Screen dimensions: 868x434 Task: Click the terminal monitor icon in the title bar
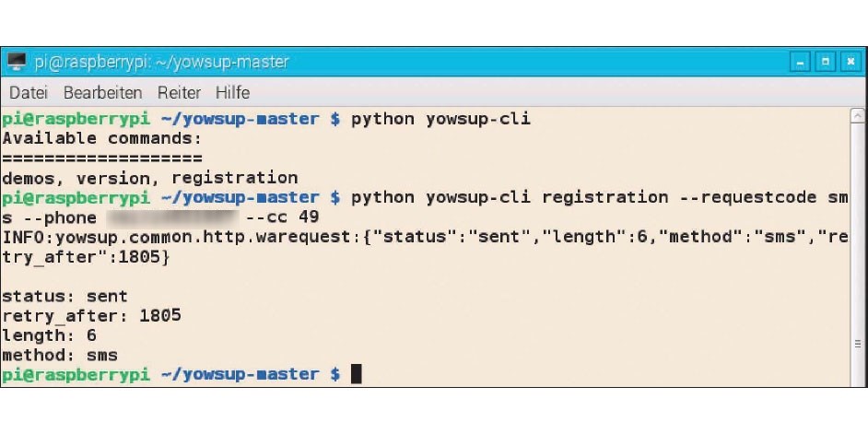(17, 62)
